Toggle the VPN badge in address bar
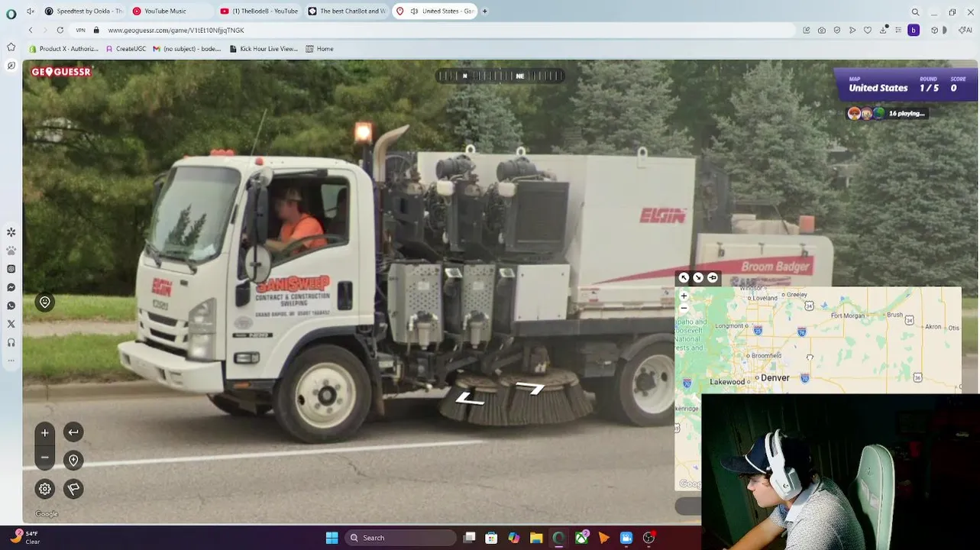 click(x=80, y=30)
